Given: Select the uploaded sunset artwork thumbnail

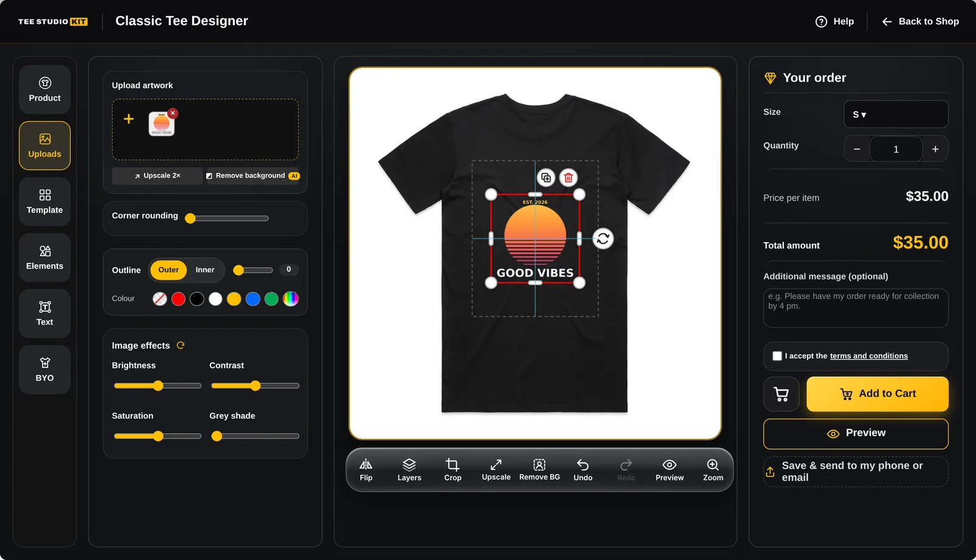Looking at the screenshot, I should point(161,124).
